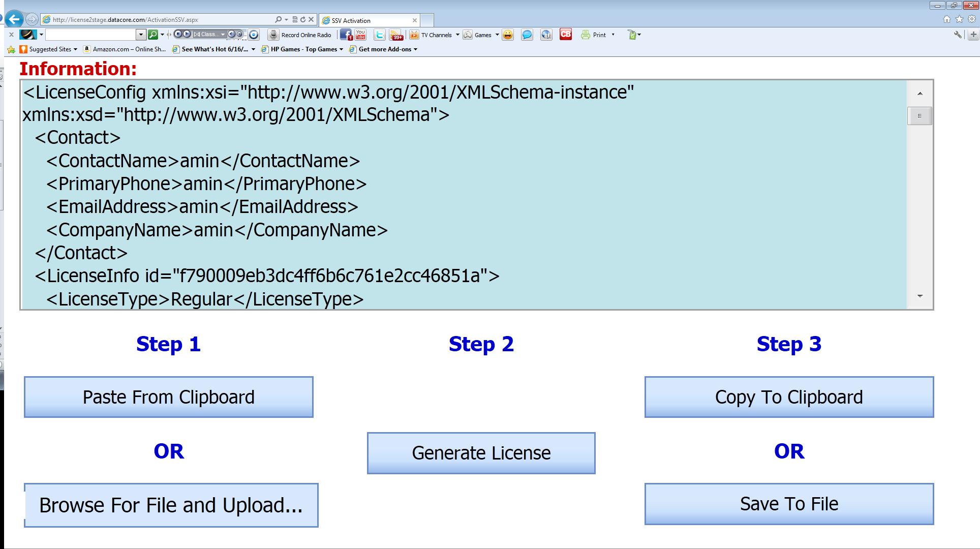Click the browser Back arrow button
The height and width of the screenshot is (549, 980).
pyautogui.click(x=14, y=19)
